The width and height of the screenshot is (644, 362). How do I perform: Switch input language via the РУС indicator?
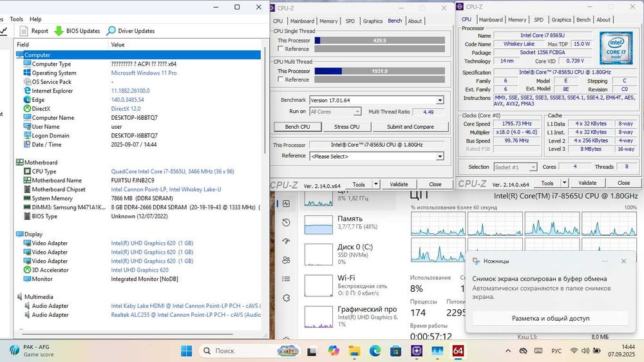pos(556,351)
